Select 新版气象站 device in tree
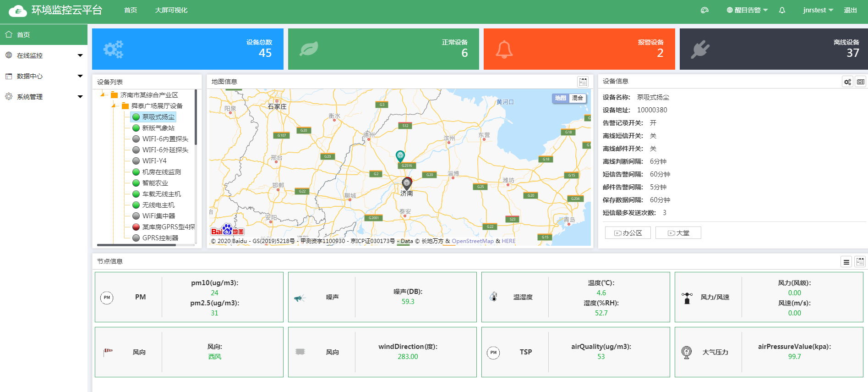Screen dimensions: 868x392 click(153, 128)
